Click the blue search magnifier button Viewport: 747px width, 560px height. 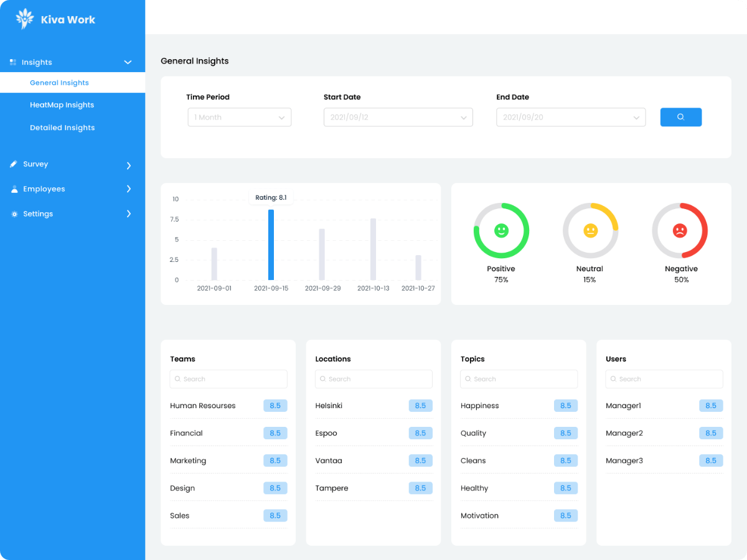point(681,117)
